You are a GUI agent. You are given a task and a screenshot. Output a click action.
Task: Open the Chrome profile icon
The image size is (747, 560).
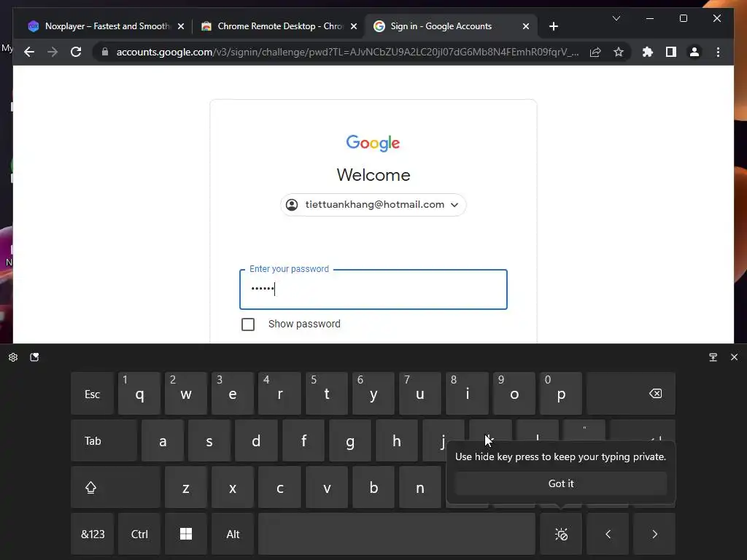[694, 52]
